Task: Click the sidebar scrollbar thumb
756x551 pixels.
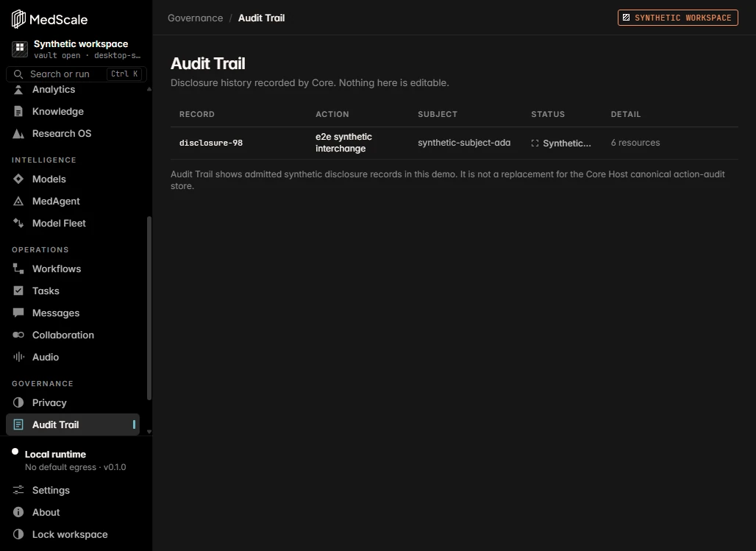Action: [149, 308]
